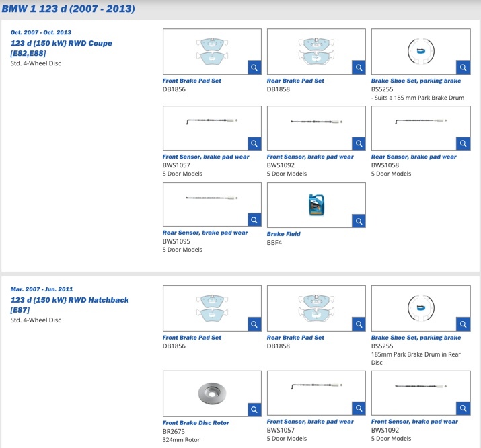This screenshot has width=481, height=448.
Task: Click magnifier icon on Brake Fluid BBF4 card
Action: point(359,221)
